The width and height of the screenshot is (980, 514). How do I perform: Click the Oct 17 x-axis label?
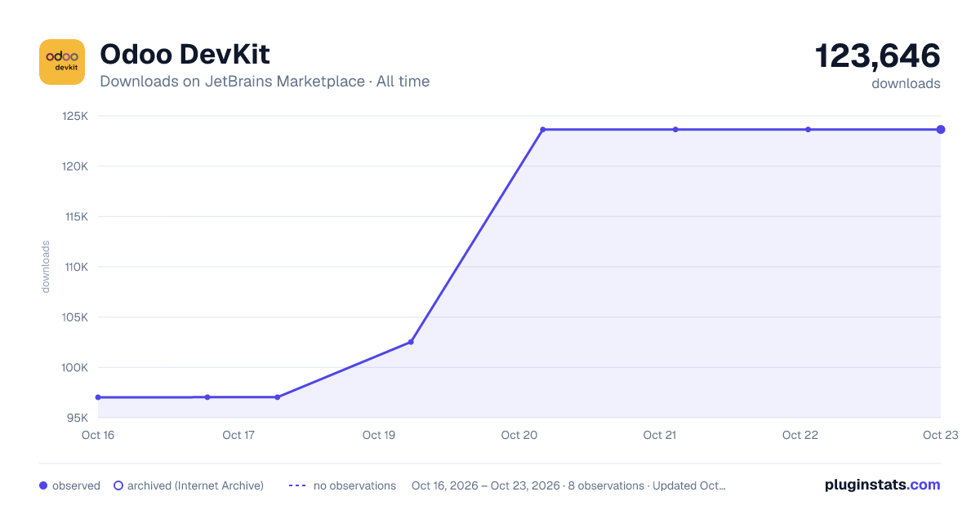[238, 435]
